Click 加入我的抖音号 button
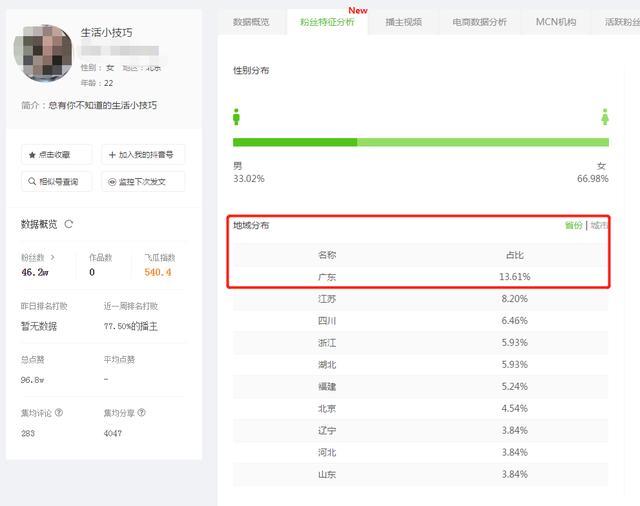Screen dimensions: 640x506 (x=143, y=155)
